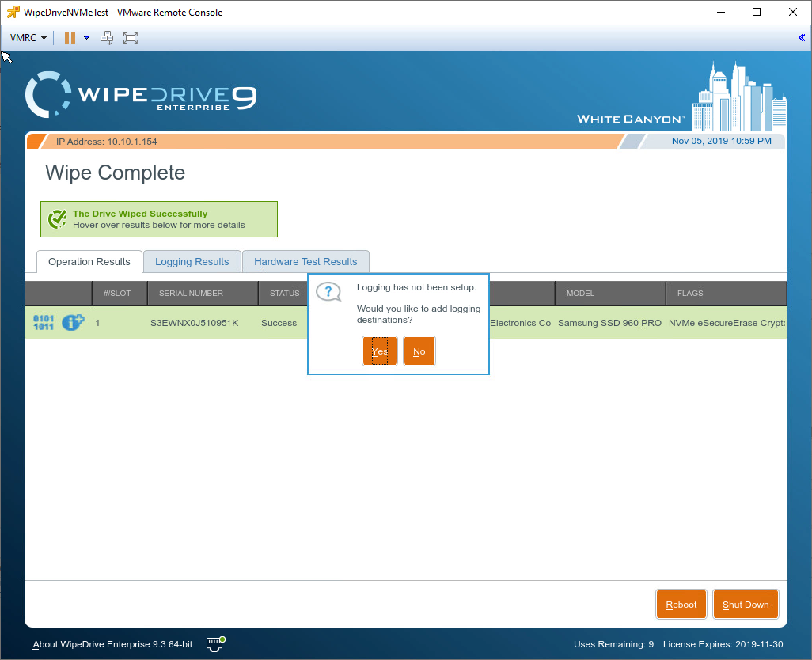Click the send Ctrl+Alt+Del icon

click(107, 38)
